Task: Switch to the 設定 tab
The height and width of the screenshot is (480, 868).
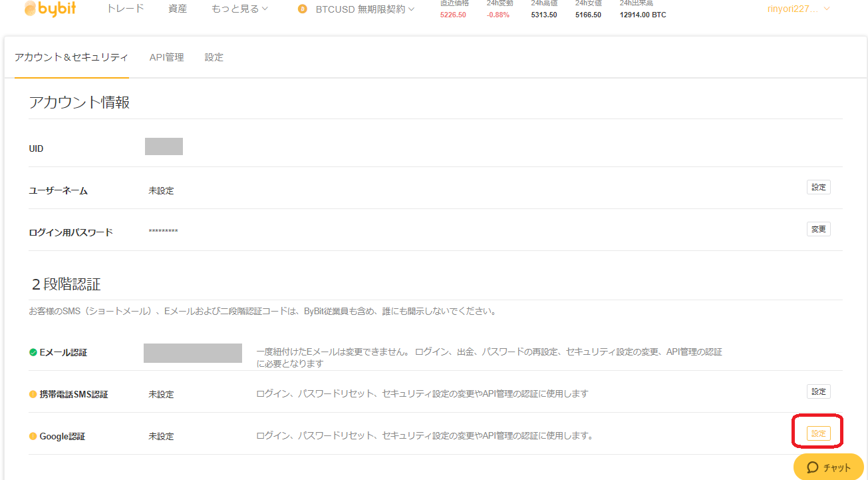Action: coord(214,57)
